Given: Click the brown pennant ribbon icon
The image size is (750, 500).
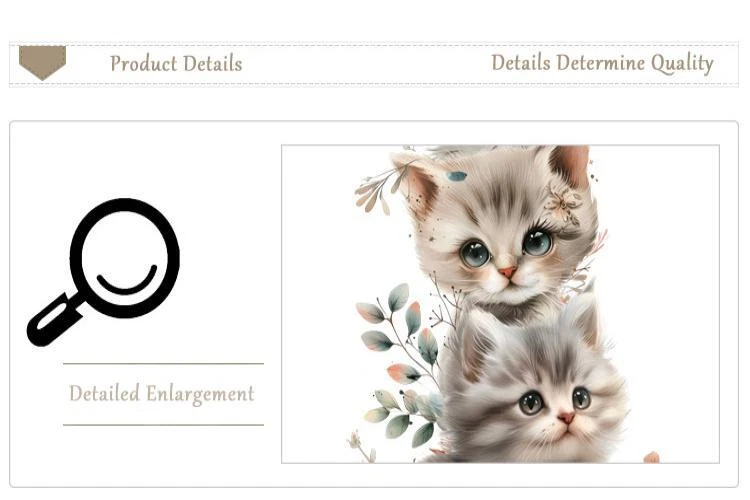Looking at the screenshot, I should tap(42, 63).
